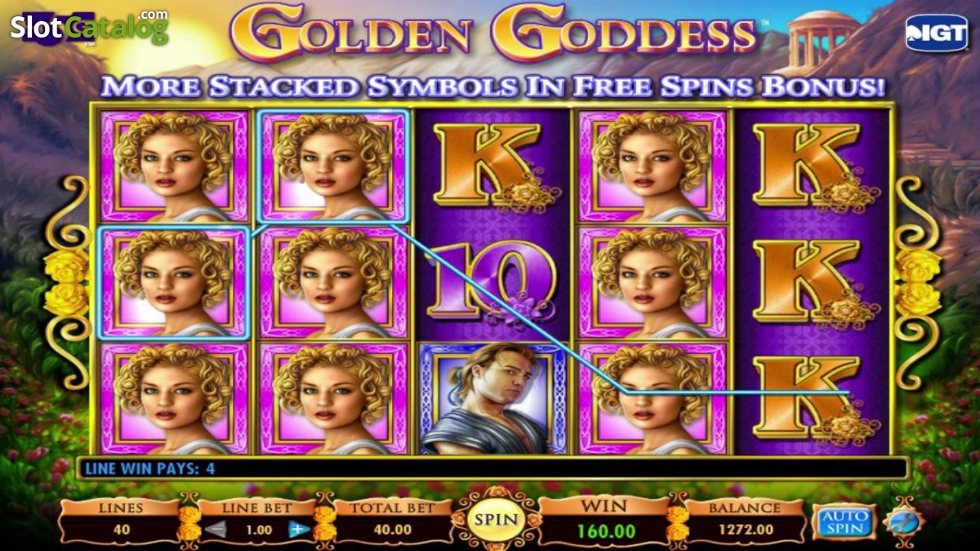980x551 pixels.
Task: Click the Lines value display showing 40
Action: (120, 529)
